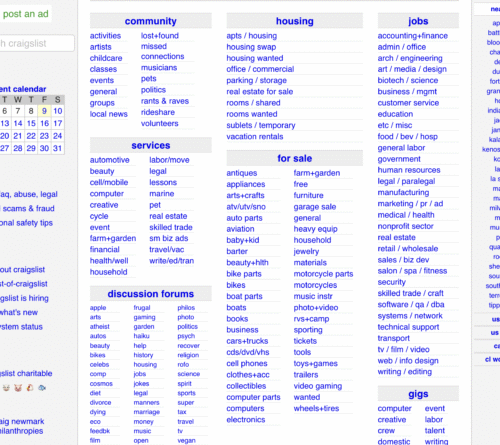This screenshot has height=445, width=500.
Task: Click the cow emoji icon
Action: coord(6,388)
